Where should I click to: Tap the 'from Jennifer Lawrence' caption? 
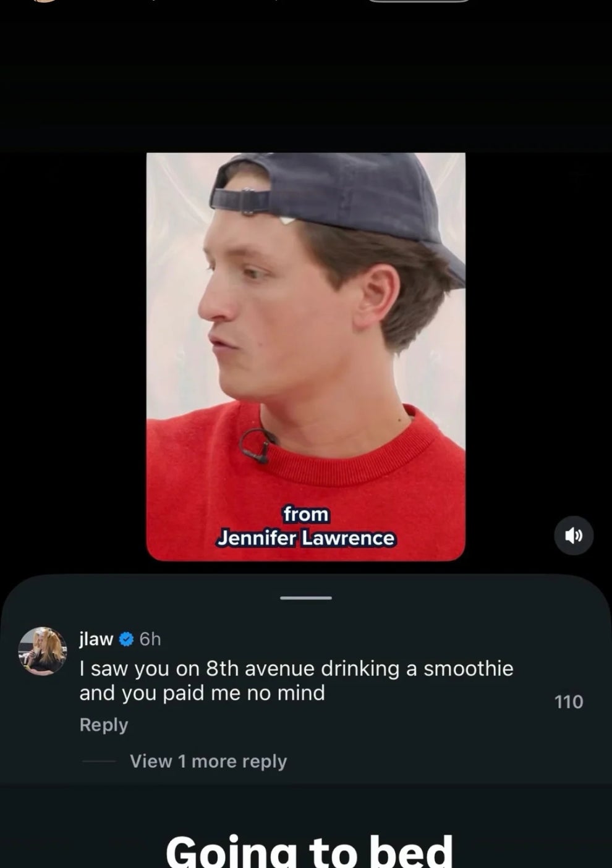tap(306, 526)
